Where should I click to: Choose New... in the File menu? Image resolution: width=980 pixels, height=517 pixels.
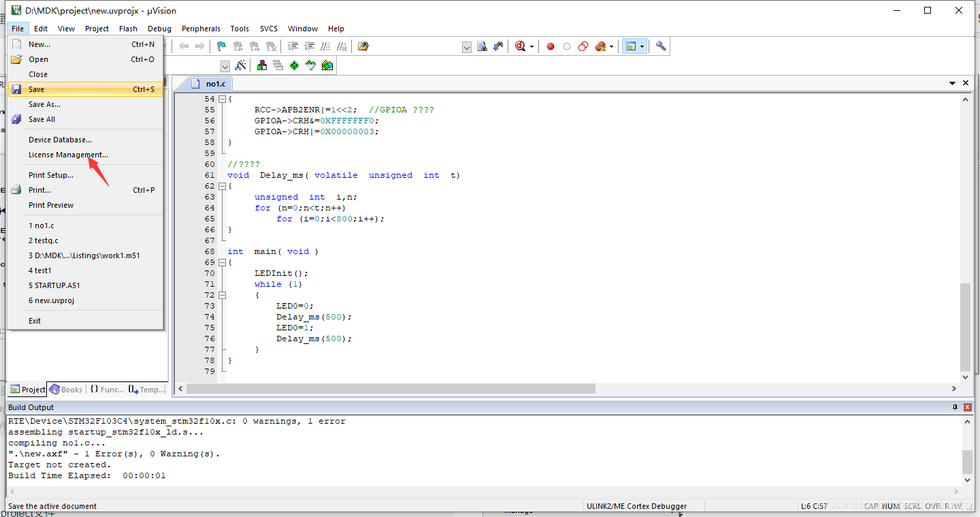pos(85,44)
